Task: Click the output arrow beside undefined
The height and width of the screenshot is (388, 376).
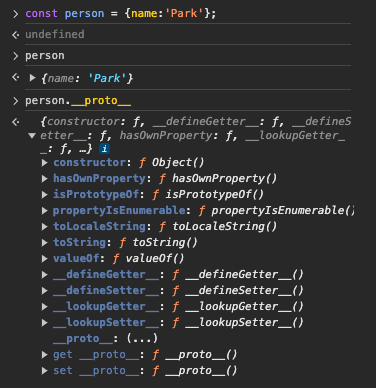Action: pyautogui.click(x=15, y=35)
